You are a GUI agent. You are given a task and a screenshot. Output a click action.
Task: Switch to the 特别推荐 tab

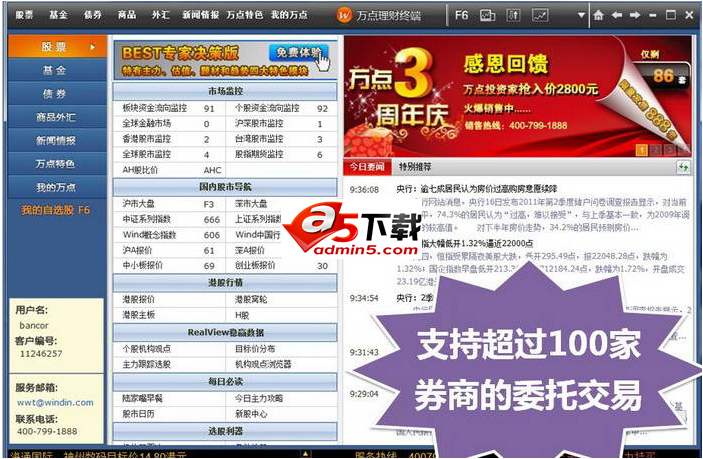click(x=415, y=167)
